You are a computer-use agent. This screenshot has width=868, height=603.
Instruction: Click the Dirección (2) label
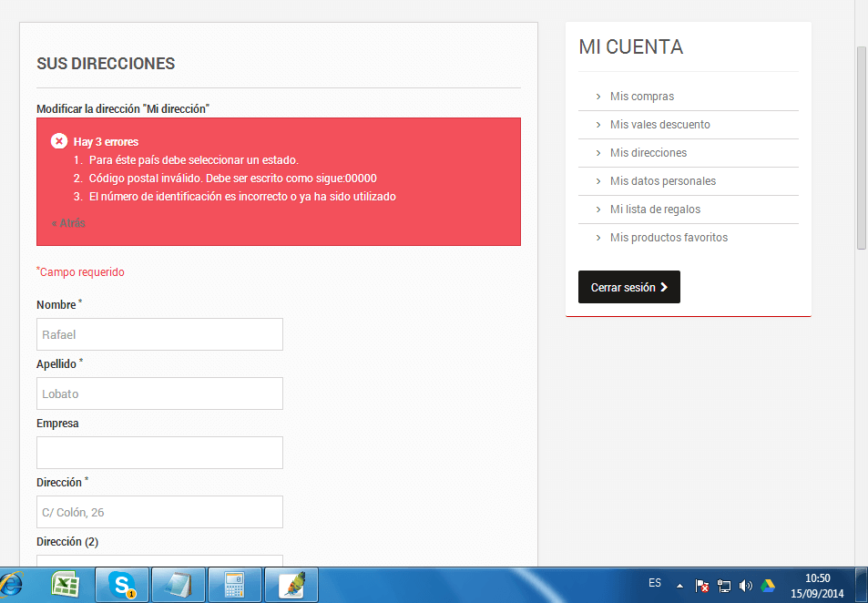click(67, 542)
